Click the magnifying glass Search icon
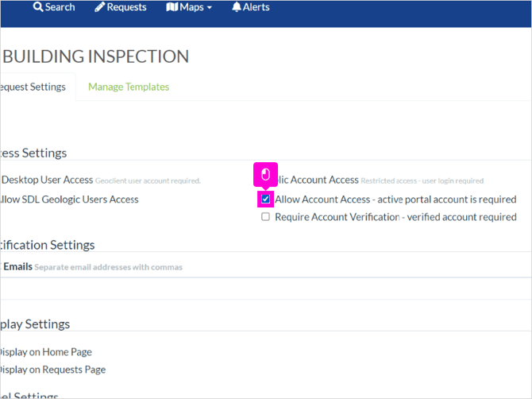 [x=38, y=7]
